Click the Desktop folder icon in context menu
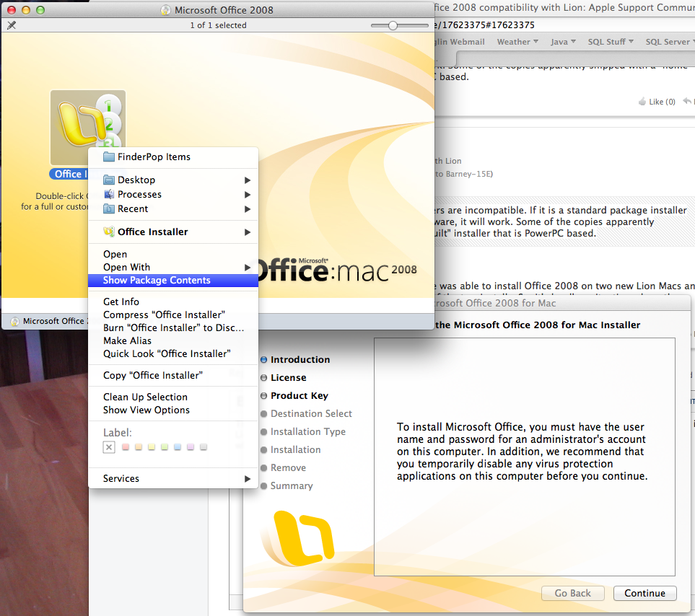The image size is (695, 616). tap(108, 180)
